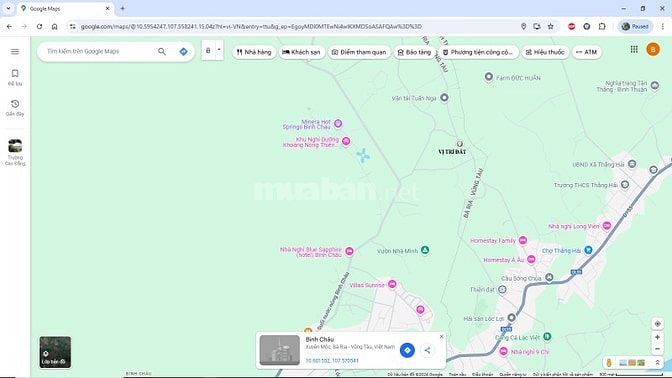Image resolution: width=672 pixels, height=378 pixels.
Task: Open the Saved places bookmark icon
Action: click(15, 77)
